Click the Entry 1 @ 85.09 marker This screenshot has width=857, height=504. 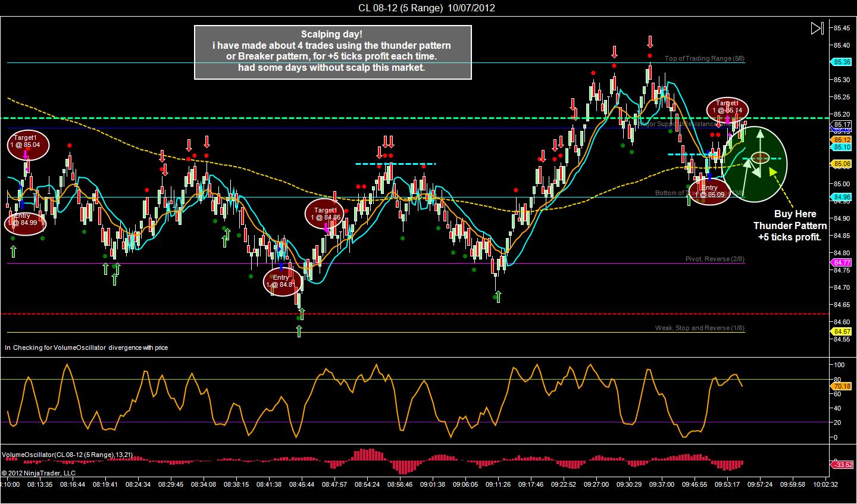(709, 192)
